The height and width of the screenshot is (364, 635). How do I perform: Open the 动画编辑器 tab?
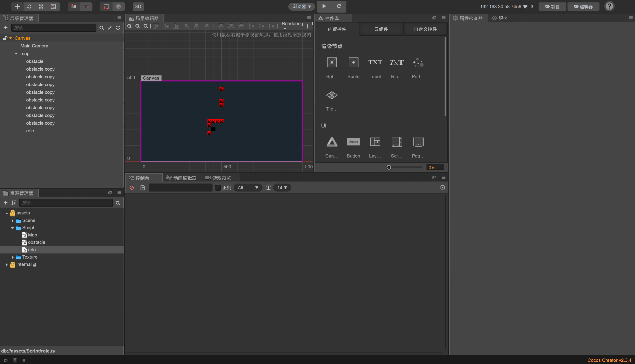pos(182,178)
